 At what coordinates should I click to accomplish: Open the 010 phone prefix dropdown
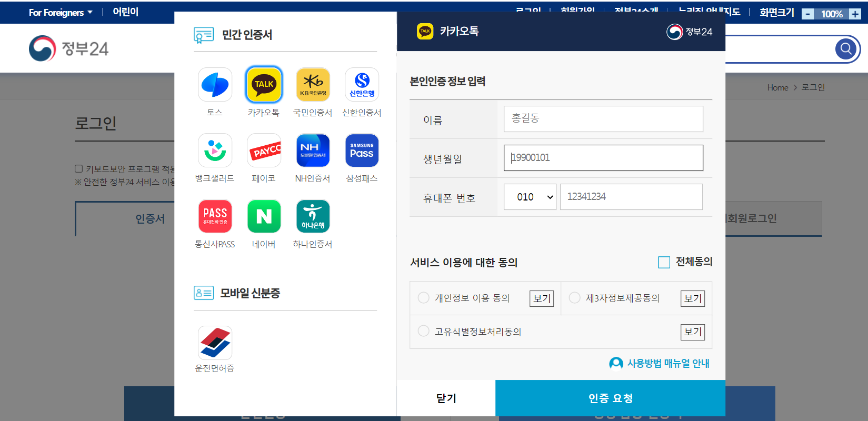[530, 197]
